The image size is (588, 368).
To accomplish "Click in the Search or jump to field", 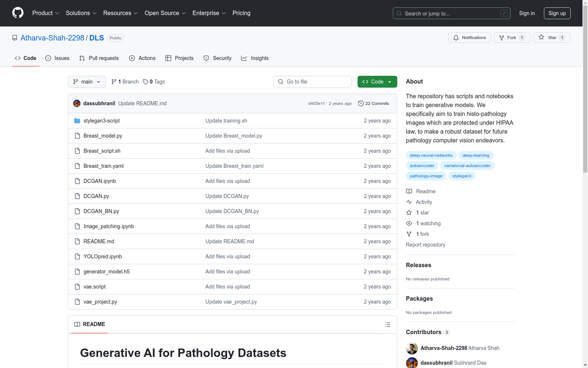I will coord(451,13).
